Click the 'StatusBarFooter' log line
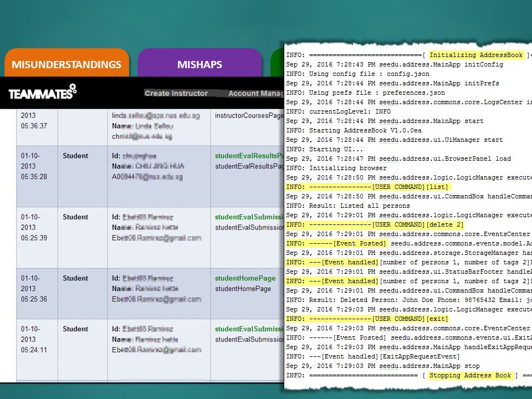This screenshot has height=399, width=532. pyautogui.click(x=409, y=272)
